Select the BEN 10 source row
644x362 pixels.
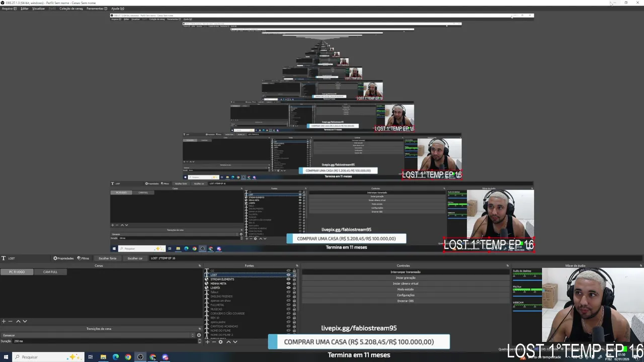[x=250, y=318]
